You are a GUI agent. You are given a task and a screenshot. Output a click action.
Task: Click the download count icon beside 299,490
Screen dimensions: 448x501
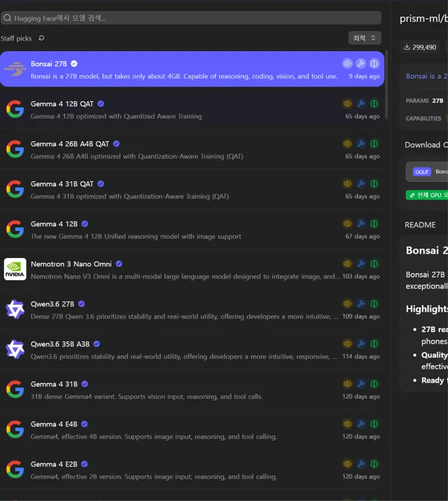[407, 47]
